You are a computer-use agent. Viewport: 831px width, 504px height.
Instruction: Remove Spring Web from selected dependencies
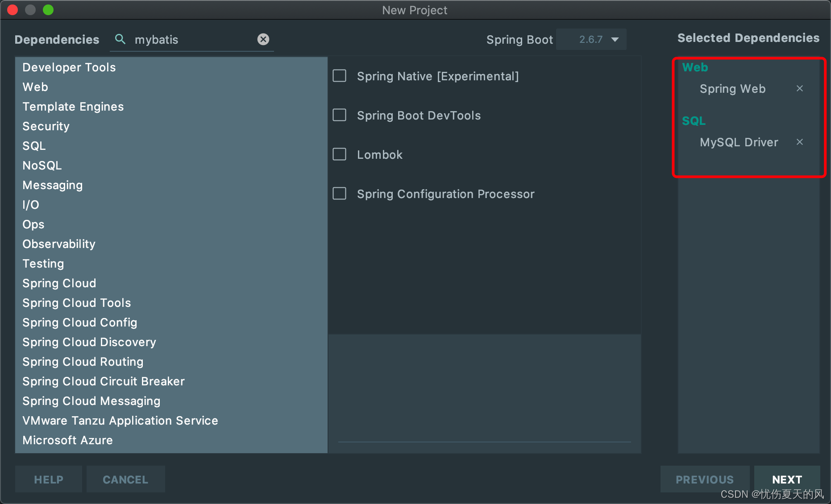point(800,88)
